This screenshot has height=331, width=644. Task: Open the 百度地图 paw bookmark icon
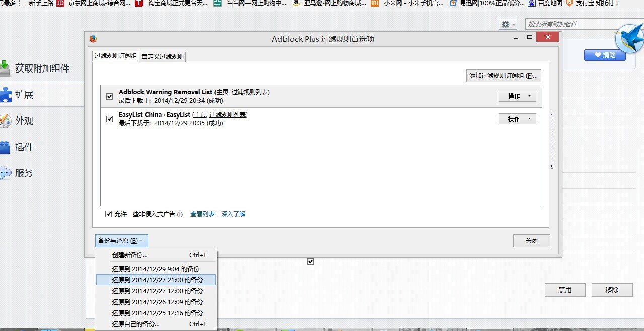point(531,3)
